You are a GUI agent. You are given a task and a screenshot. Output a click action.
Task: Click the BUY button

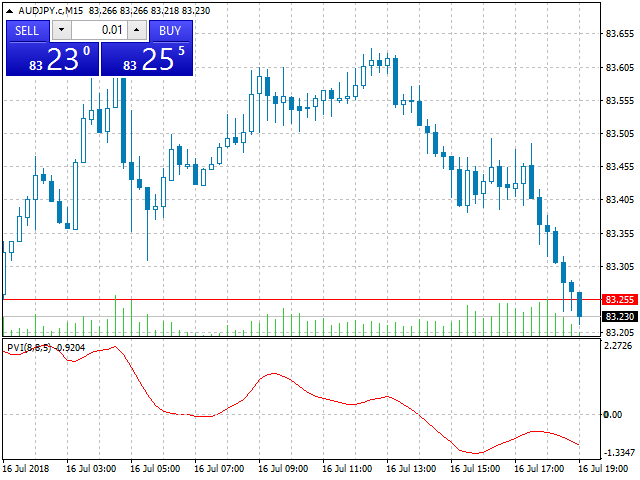[x=170, y=31]
